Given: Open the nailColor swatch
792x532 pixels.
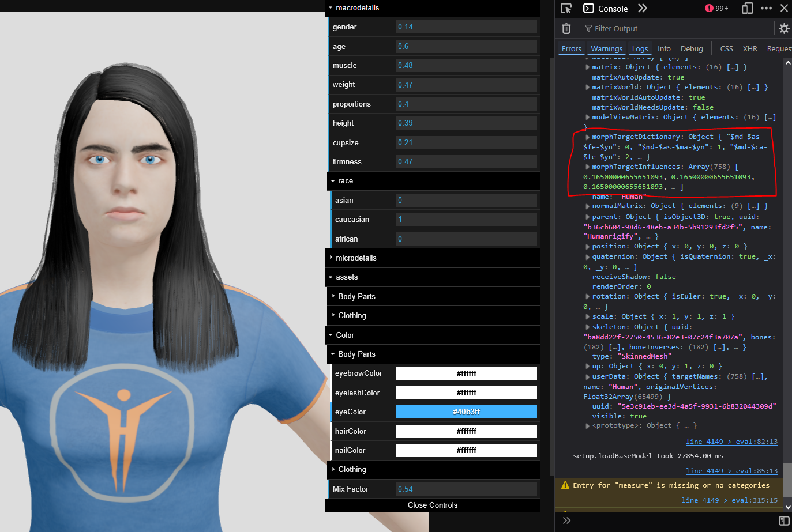Looking at the screenshot, I should [466, 451].
